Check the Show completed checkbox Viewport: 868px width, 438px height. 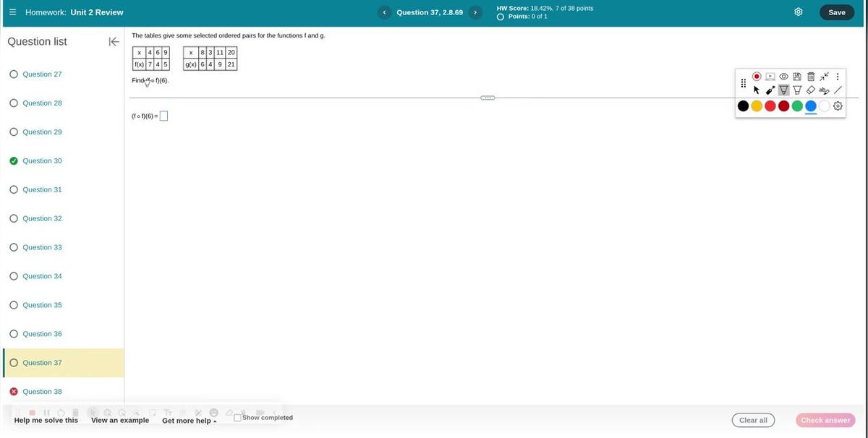coord(238,417)
